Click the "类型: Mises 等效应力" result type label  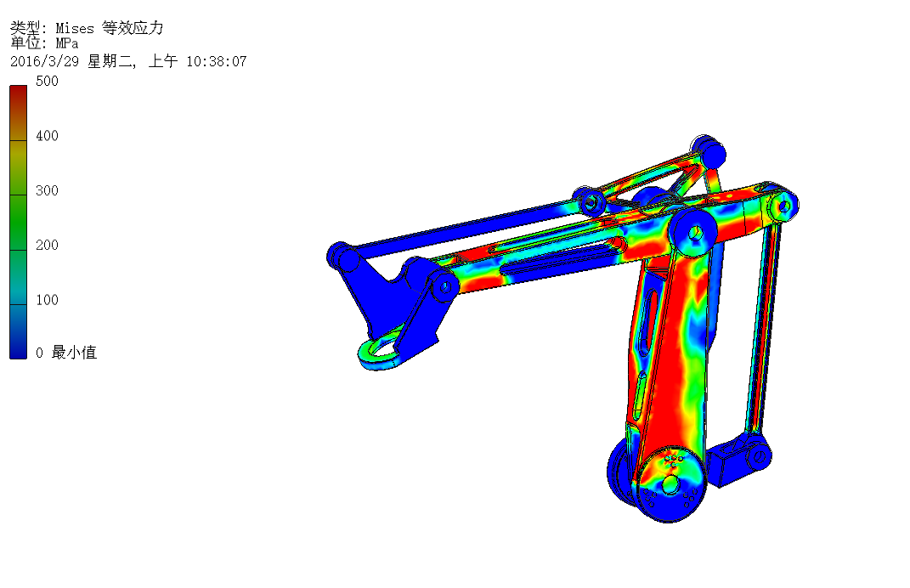(87, 28)
